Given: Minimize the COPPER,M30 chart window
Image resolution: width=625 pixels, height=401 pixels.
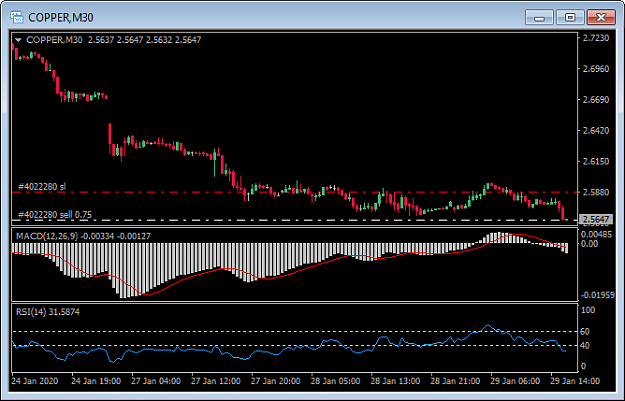Looking at the screenshot, I should coord(539,18).
